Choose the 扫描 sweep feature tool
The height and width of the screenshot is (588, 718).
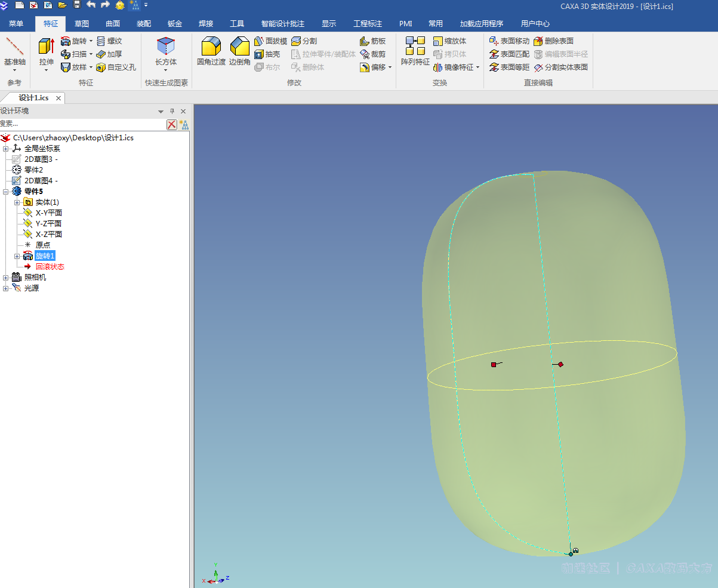[x=73, y=54]
